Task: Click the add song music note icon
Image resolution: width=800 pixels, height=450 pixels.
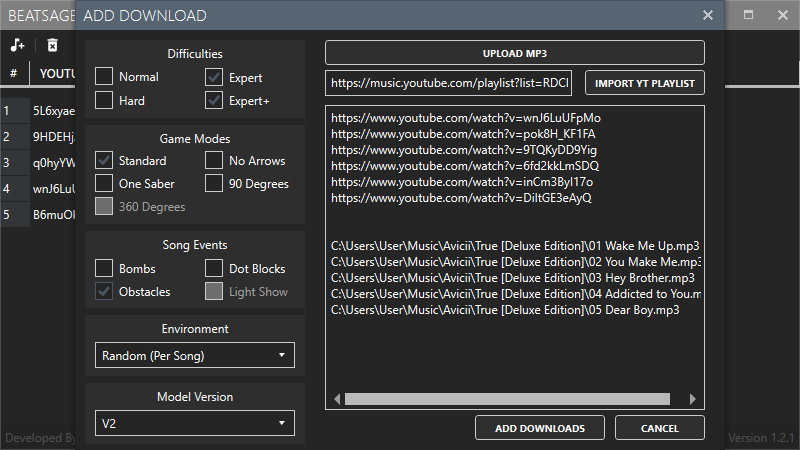Action: [x=17, y=45]
